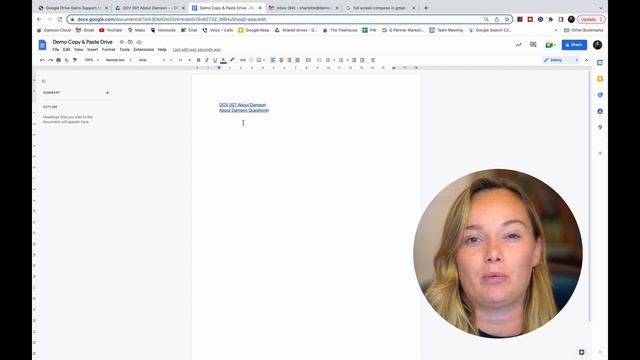Set right text alignment

[289, 60]
